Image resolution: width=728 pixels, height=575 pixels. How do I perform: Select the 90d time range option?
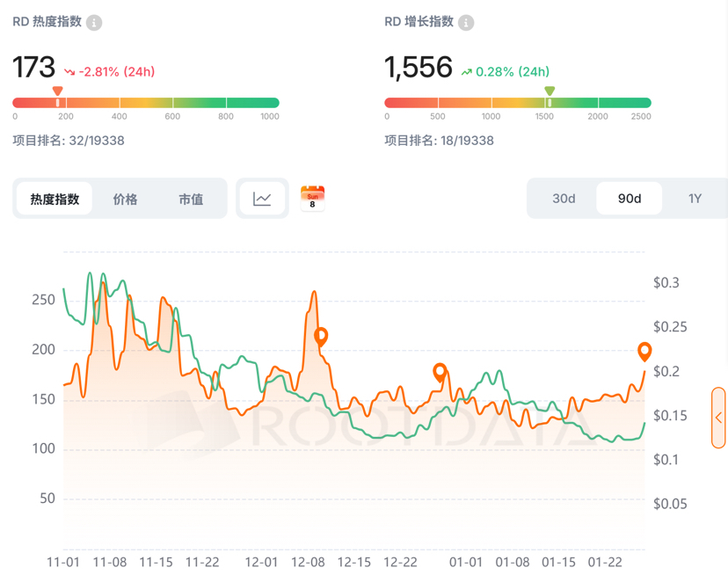(630, 199)
